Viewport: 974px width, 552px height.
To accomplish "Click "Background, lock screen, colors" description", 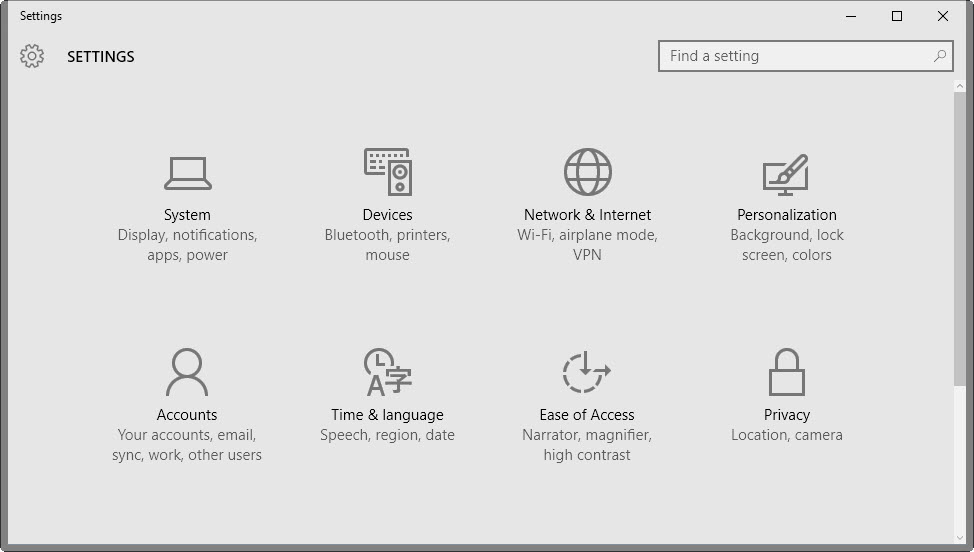I will [x=787, y=245].
